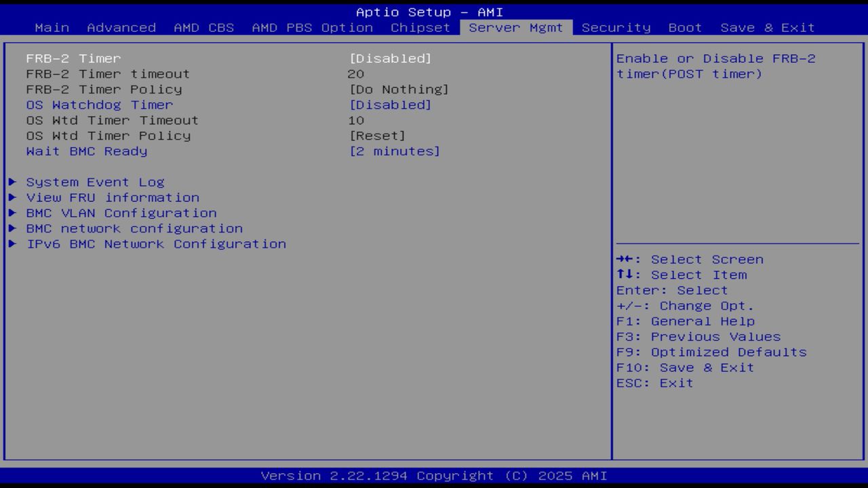Switch to the Chipset tab

tap(420, 27)
